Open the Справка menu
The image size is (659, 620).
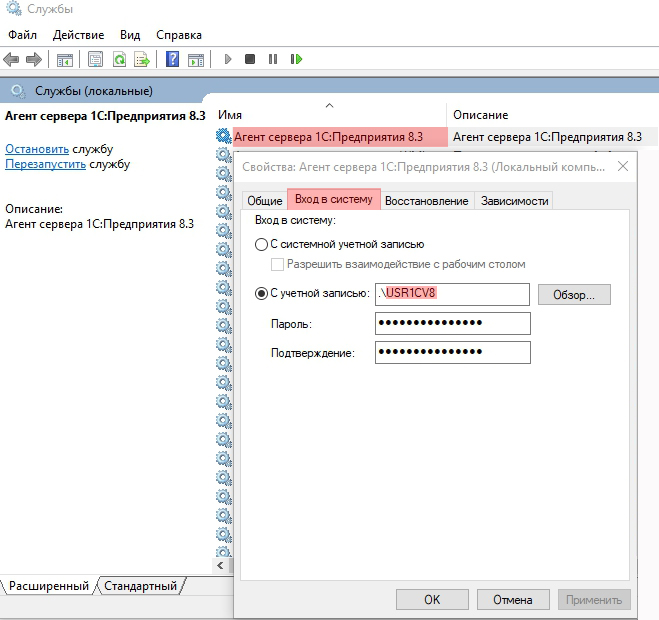click(179, 35)
